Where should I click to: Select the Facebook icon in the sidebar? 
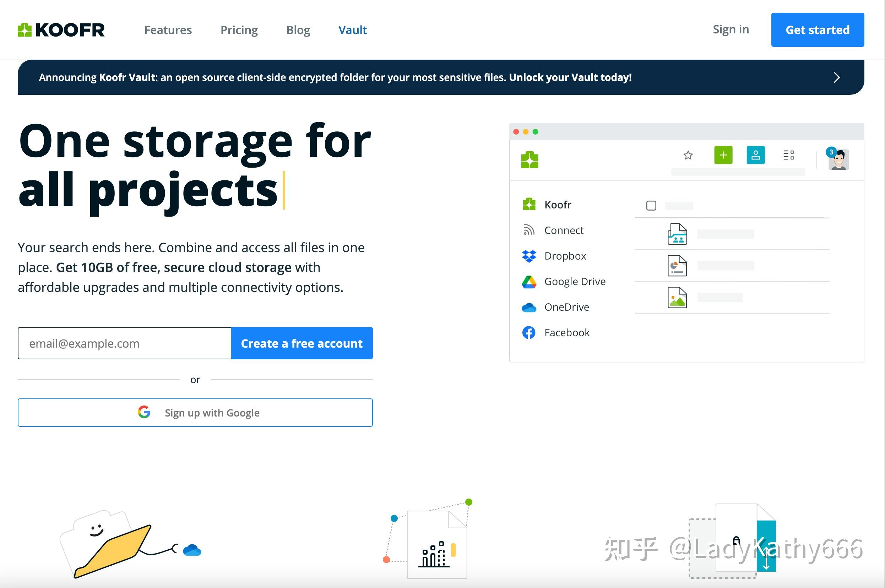529,332
